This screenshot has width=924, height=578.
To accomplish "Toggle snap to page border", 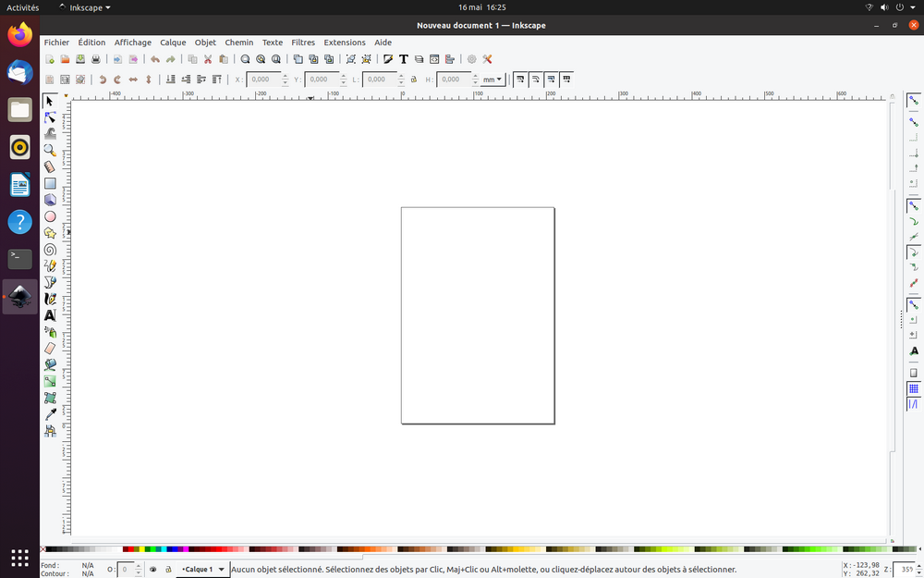I will [x=914, y=373].
